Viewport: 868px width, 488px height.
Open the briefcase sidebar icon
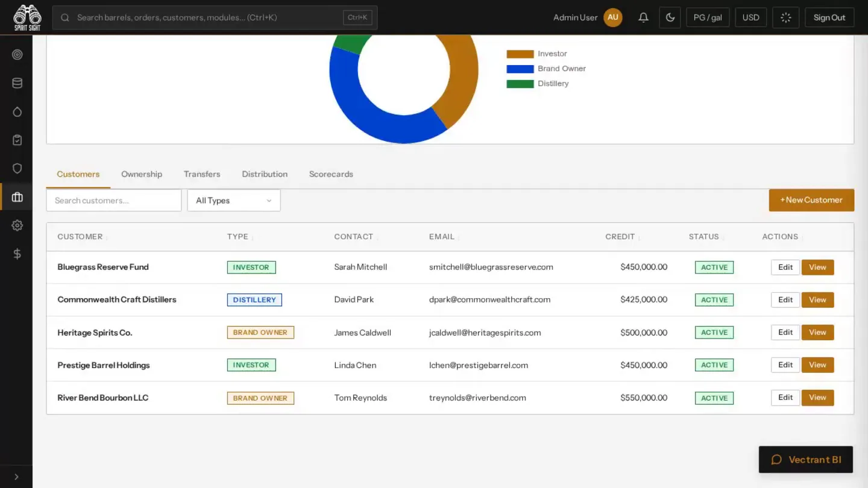[x=17, y=197]
